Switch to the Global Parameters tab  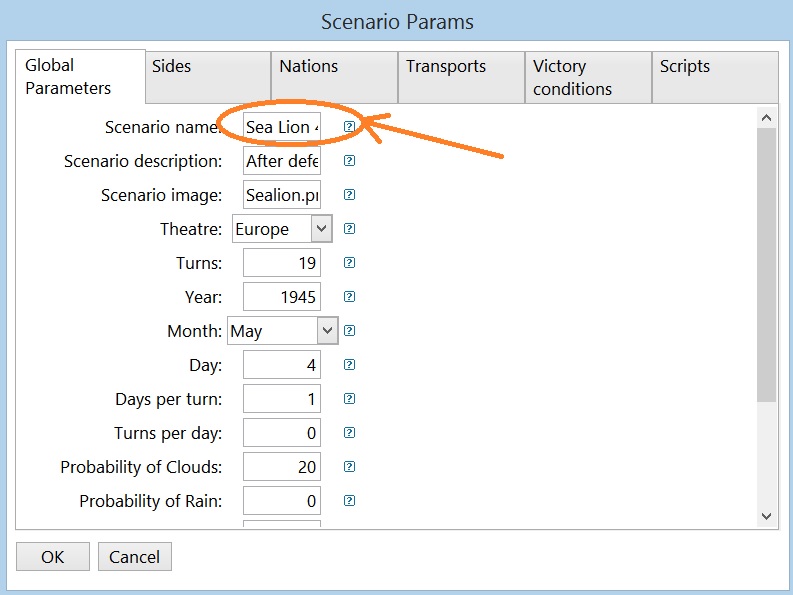click(80, 76)
